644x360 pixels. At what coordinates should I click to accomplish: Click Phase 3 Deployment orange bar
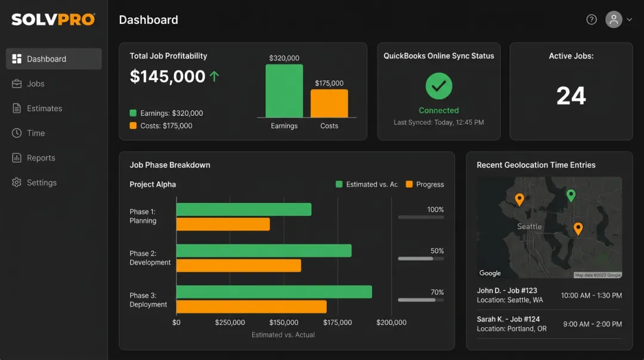click(x=252, y=306)
